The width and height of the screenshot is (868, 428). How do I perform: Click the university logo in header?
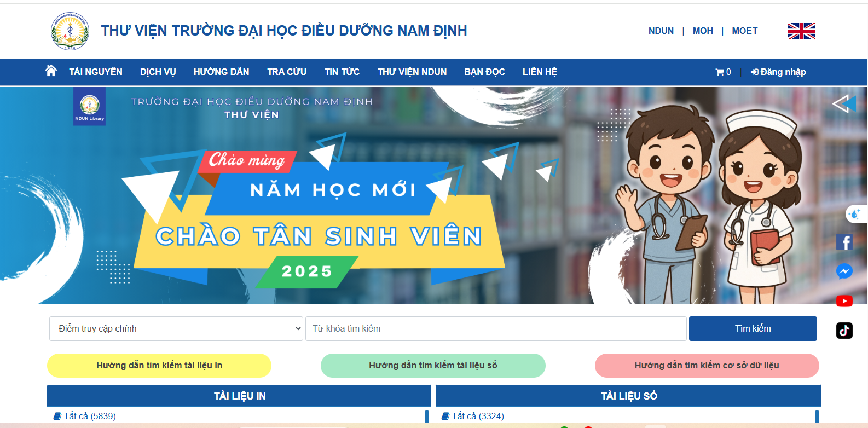70,31
